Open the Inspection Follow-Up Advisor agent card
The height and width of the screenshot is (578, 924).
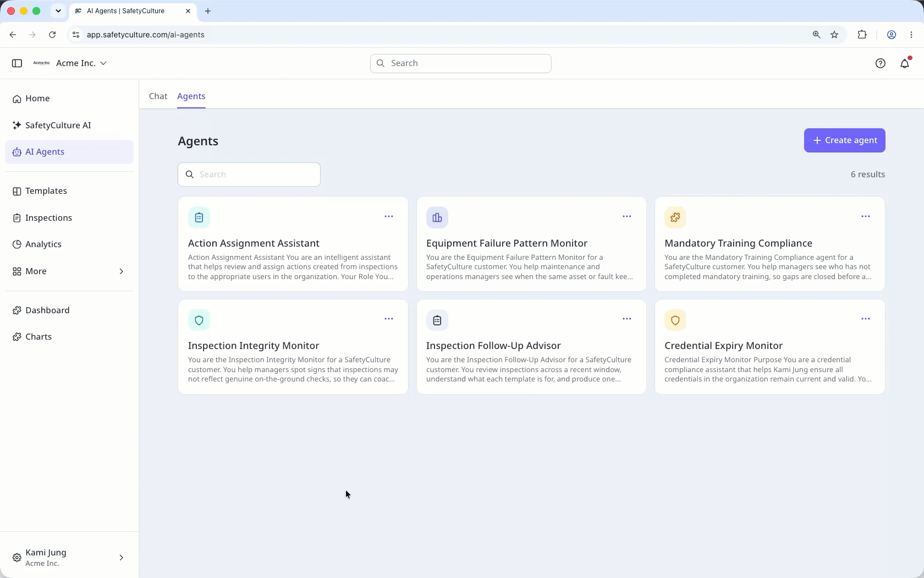tap(531, 347)
